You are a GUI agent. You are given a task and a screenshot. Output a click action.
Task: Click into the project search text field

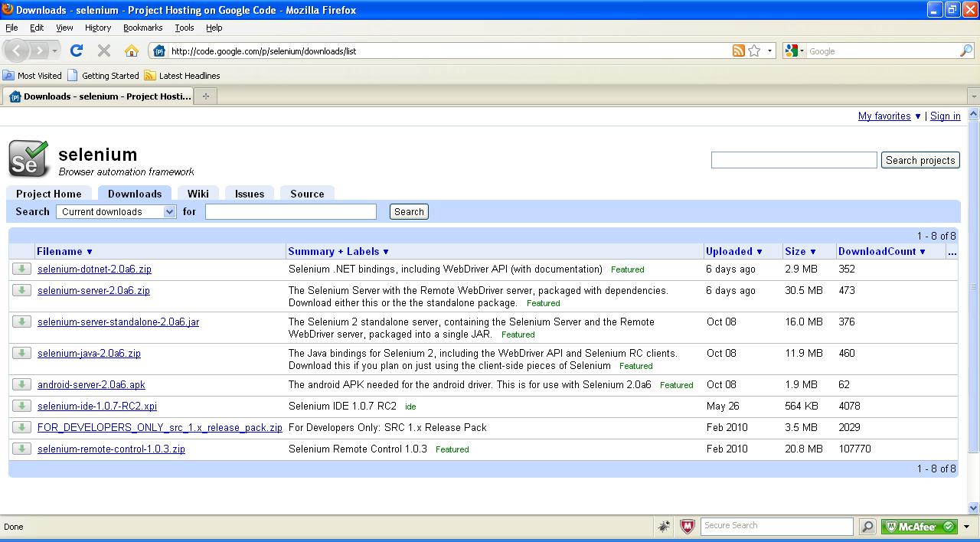coord(794,160)
